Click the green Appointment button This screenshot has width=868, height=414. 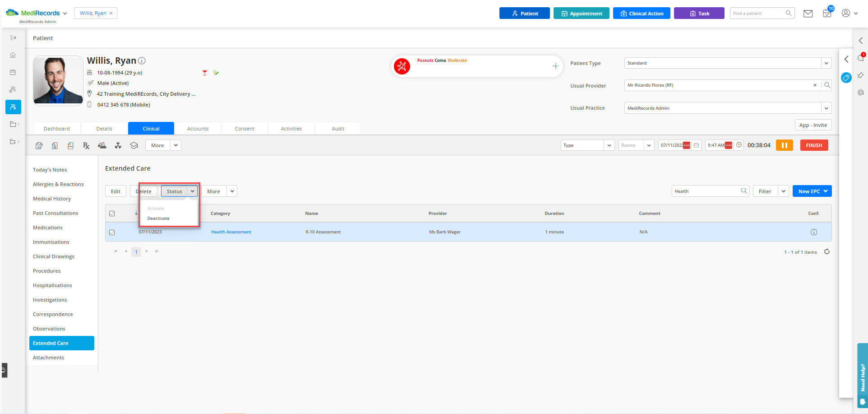[581, 14]
